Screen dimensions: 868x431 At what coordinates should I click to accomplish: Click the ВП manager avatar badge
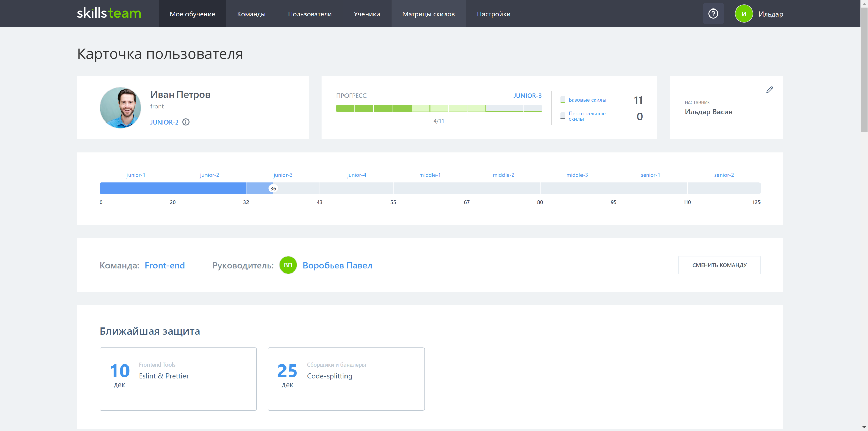tap(288, 265)
